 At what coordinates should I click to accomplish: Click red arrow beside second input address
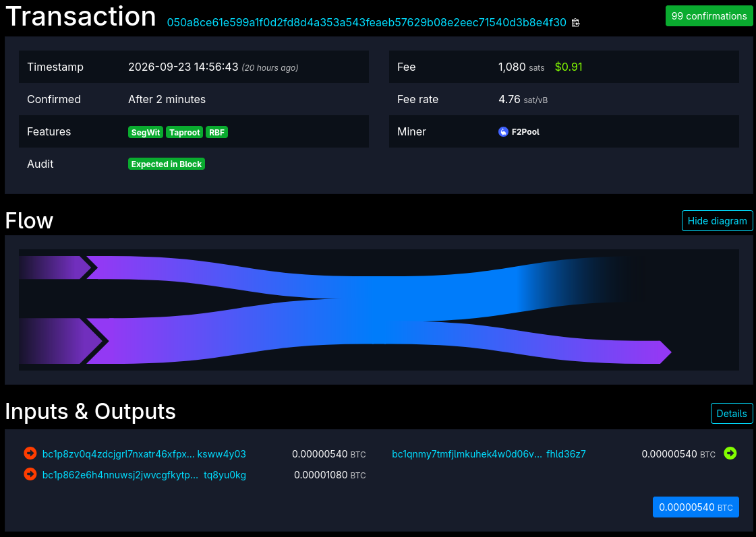(30, 474)
